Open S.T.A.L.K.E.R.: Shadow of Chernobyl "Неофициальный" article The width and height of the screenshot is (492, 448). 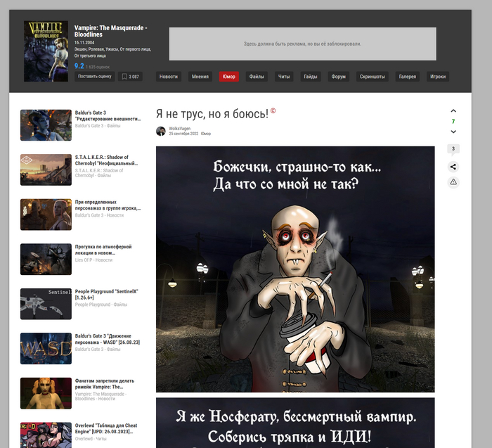106,160
